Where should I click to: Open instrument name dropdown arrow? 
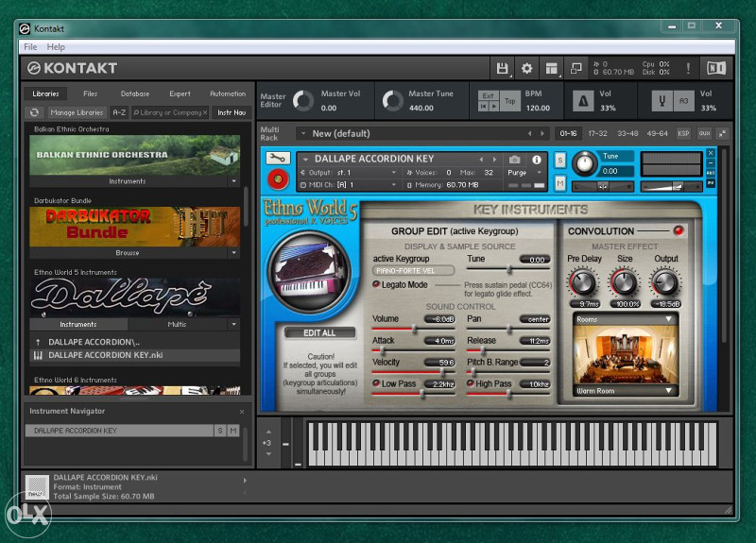click(x=305, y=160)
